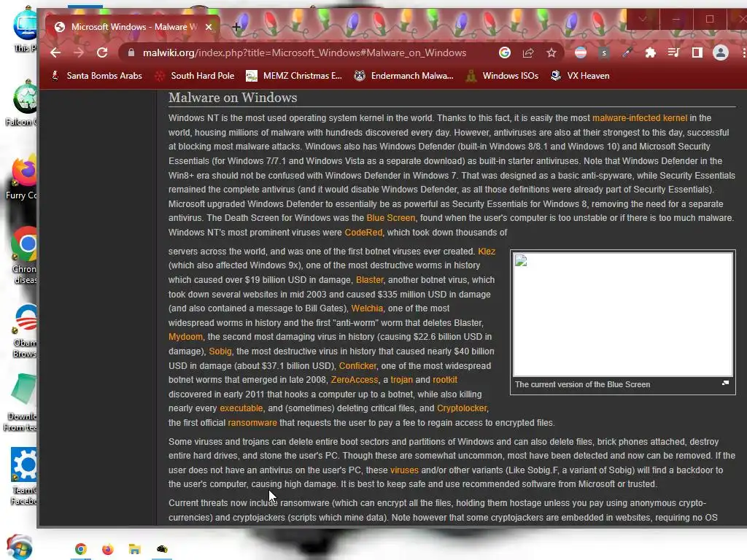
Task: Open Endermanch Malwa... bookmark
Action: point(404,76)
